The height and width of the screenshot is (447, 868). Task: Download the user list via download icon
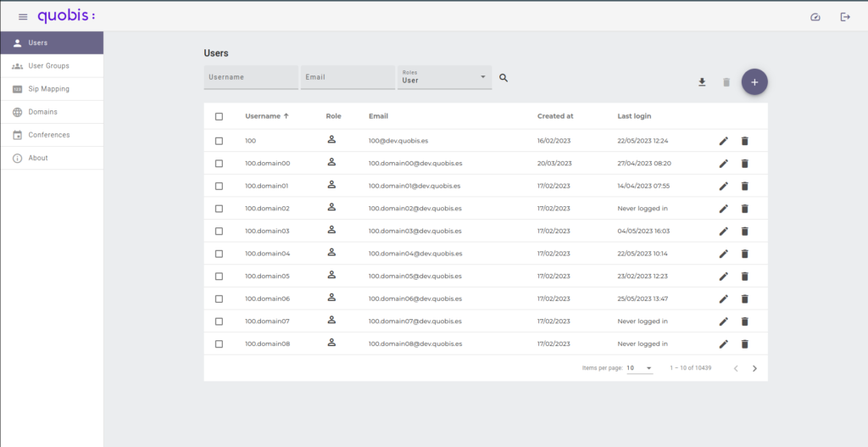click(702, 82)
